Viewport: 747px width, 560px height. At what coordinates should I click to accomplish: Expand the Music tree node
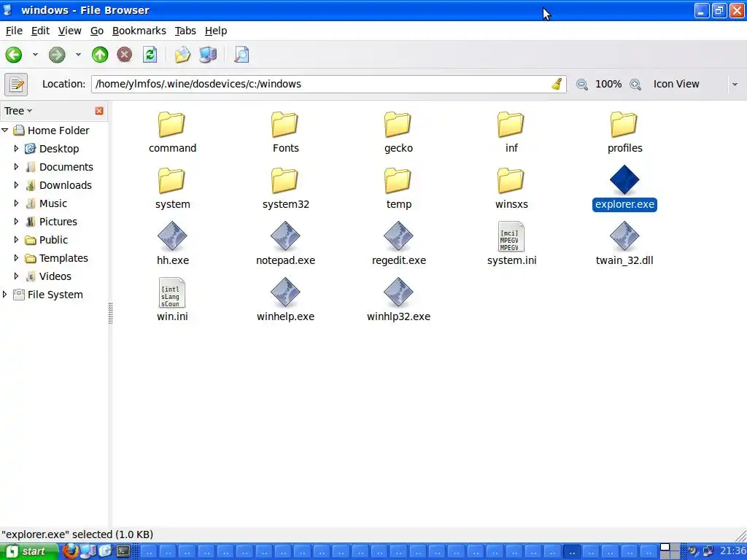16,203
